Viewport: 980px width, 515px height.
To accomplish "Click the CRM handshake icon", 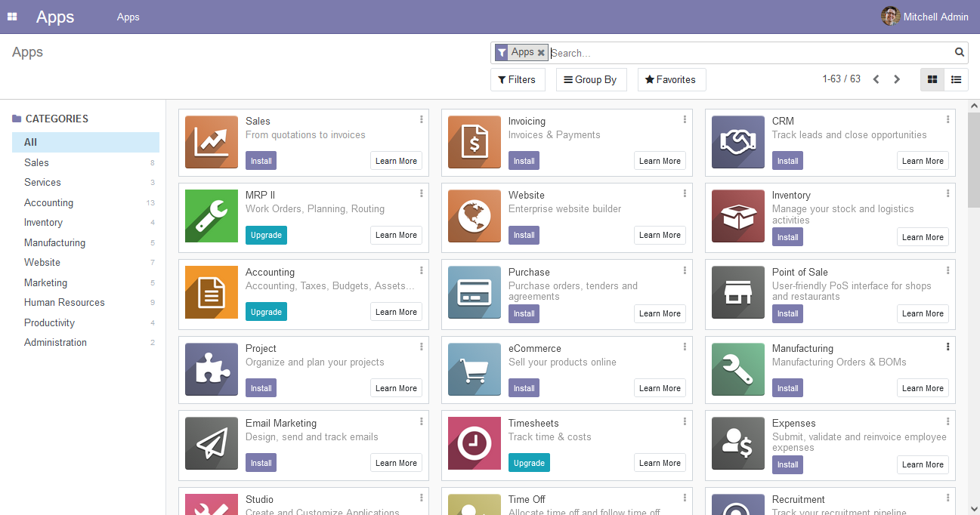I will click(x=738, y=142).
